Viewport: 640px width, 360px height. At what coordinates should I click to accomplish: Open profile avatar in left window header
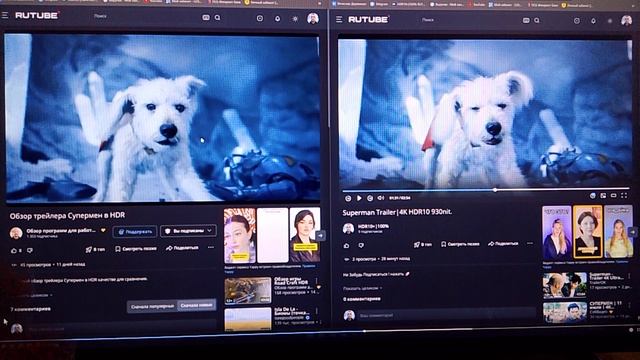coord(313,18)
